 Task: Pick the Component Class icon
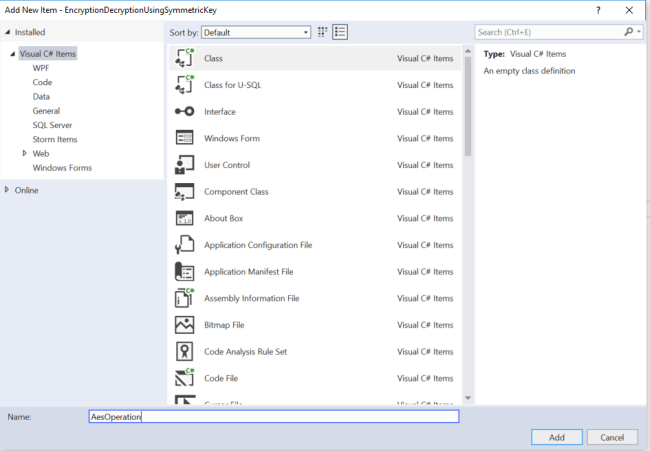tap(184, 192)
